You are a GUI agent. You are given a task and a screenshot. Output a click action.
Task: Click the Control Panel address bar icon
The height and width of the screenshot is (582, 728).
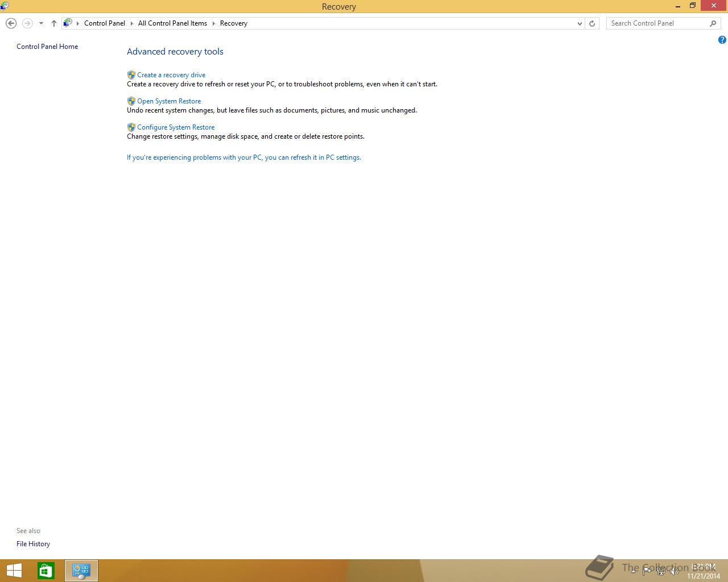(x=68, y=23)
